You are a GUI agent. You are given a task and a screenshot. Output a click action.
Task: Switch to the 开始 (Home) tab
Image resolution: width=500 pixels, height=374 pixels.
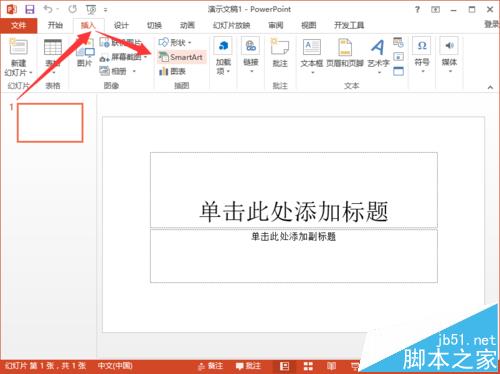[x=55, y=25]
